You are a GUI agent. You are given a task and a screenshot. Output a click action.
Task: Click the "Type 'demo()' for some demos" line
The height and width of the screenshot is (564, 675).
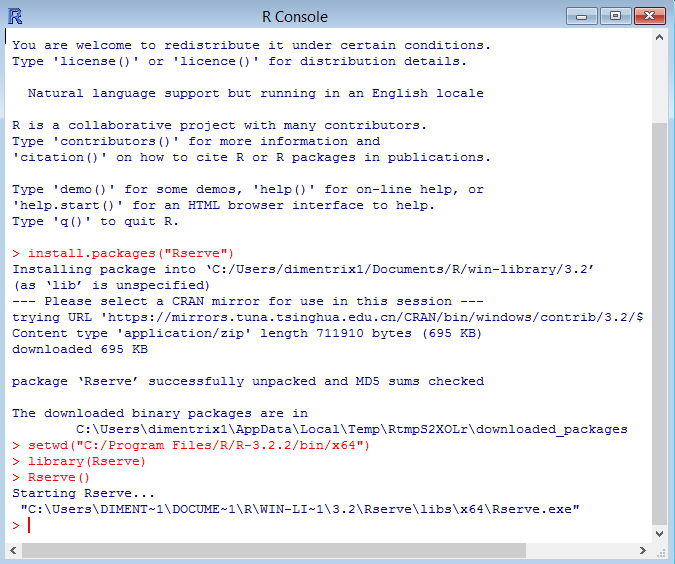click(x=248, y=189)
